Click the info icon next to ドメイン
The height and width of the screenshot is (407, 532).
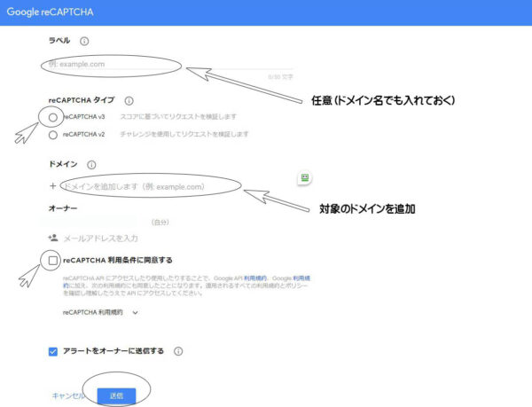click(x=91, y=165)
